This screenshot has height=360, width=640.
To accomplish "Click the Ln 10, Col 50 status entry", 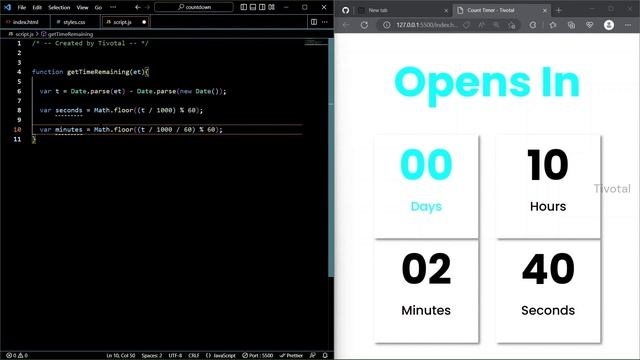I will [120, 356].
